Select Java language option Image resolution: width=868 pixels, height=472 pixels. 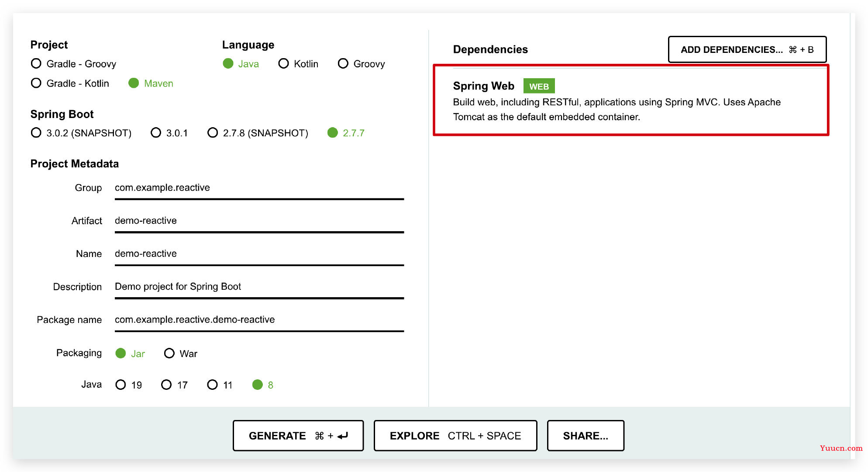[x=241, y=64]
